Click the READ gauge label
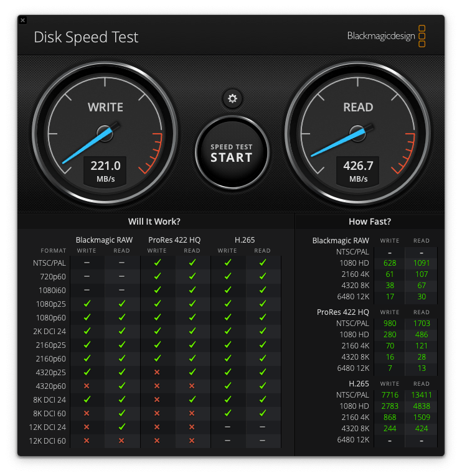Image resolution: width=462 pixels, height=476 pixels. (x=358, y=107)
